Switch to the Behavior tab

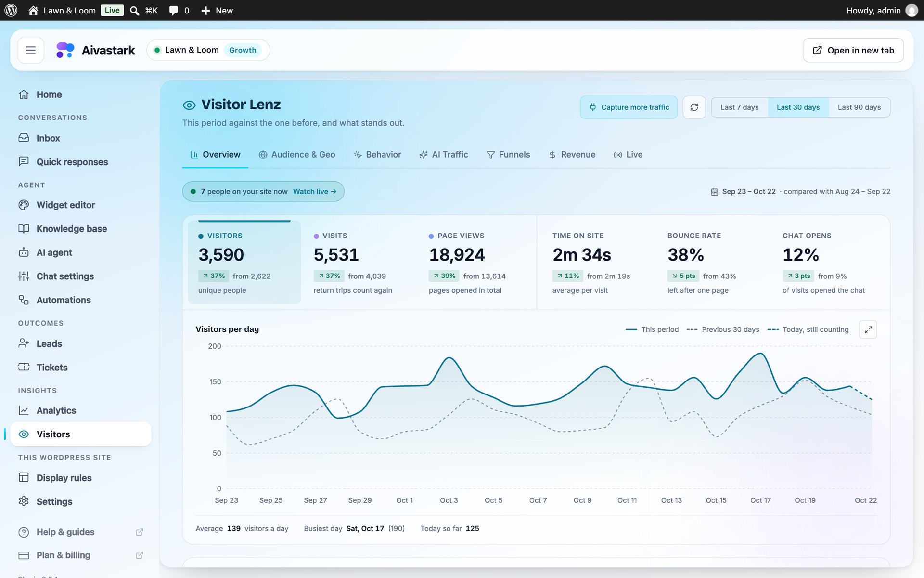[377, 155]
